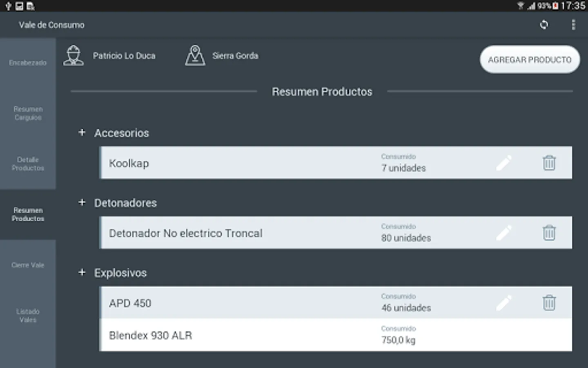Go to Detalle Productos tab
This screenshot has height=368, width=588.
(28, 164)
